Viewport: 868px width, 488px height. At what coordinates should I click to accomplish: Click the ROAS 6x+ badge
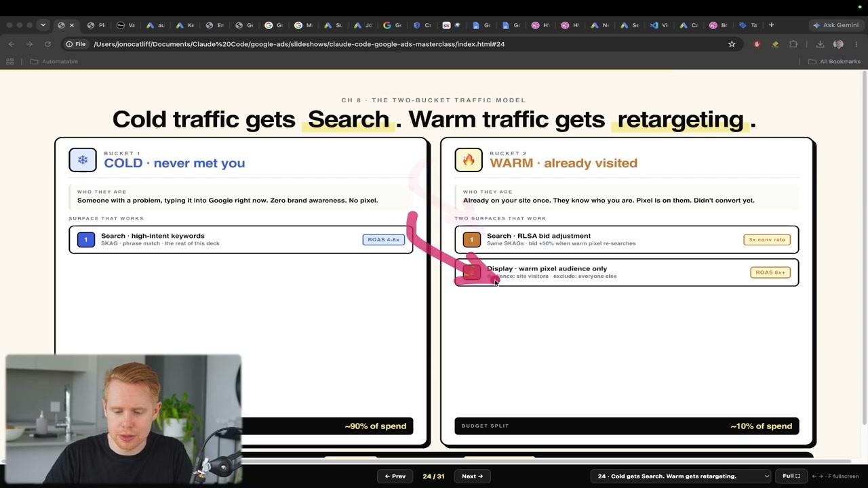tap(770, 272)
